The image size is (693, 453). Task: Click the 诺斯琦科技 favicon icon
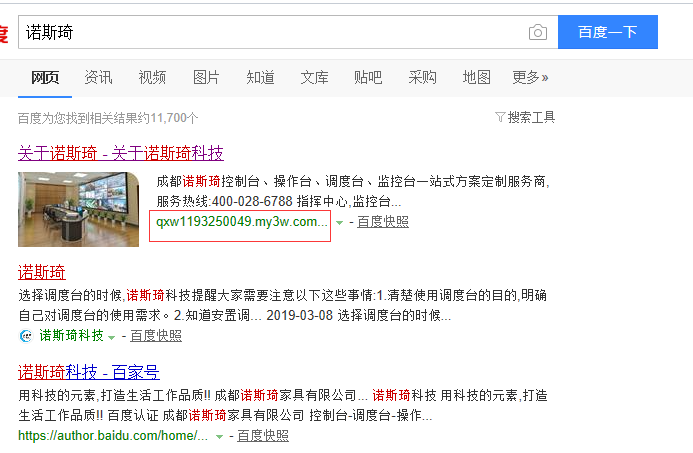pyautogui.click(x=26, y=336)
